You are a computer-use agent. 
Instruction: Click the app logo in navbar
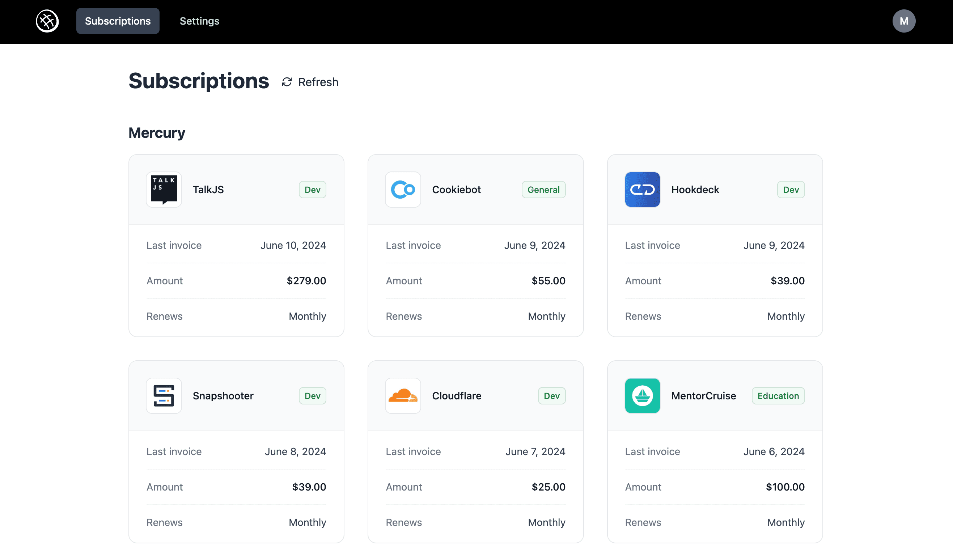[x=47, y=21]
